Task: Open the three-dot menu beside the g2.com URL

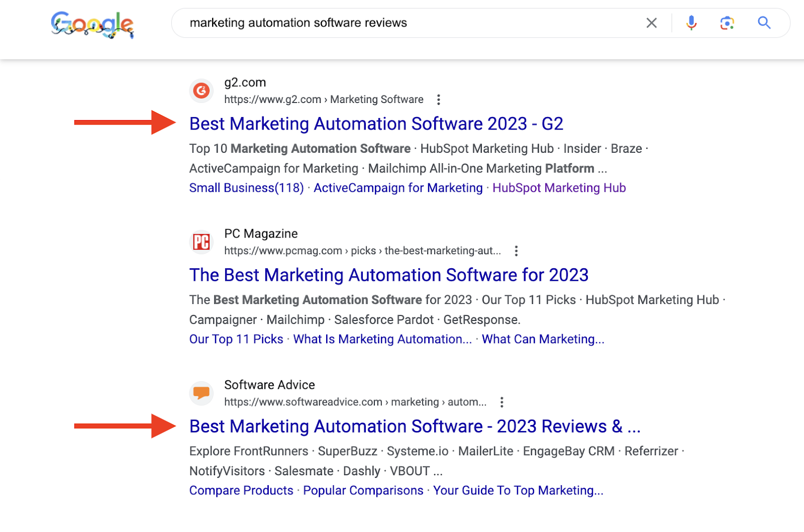Action: (439, 99)
